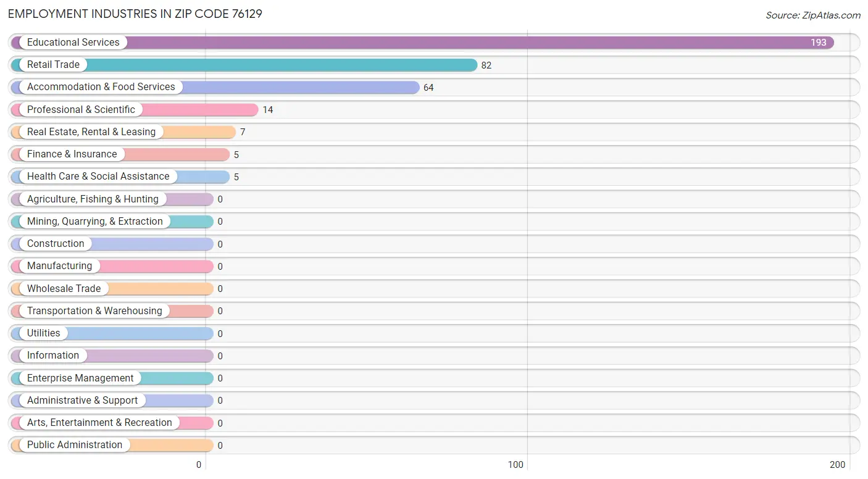
Task: Click the value 5 next to Finance & Insurance
Action: coord(236,155)
